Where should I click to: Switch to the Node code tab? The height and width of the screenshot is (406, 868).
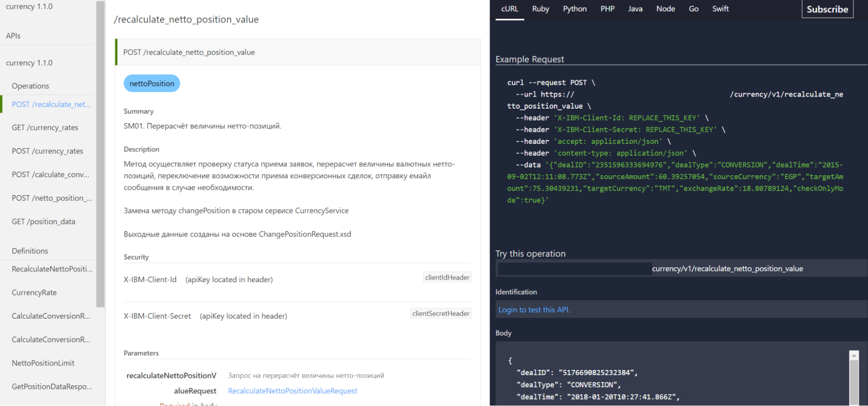pyautogui.click(x=666, y=9)
